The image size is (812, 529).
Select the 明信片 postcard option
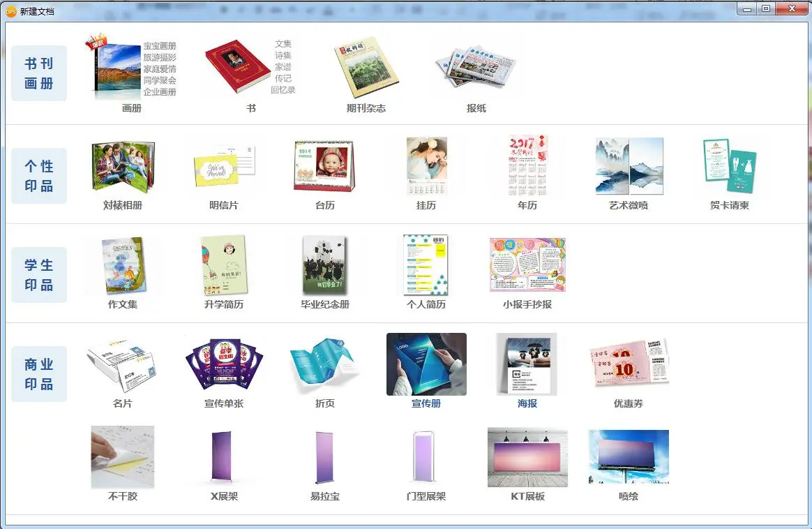[223, 166]
